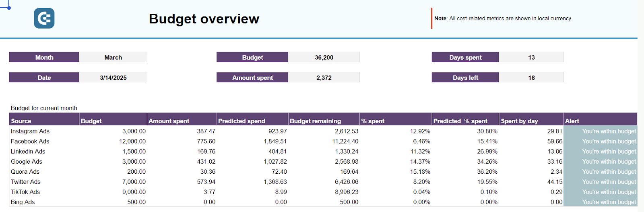Image resolution: width=644 pixels, height=212 pixels.
Task: Click the Month label cell
Action: (44, 57)
